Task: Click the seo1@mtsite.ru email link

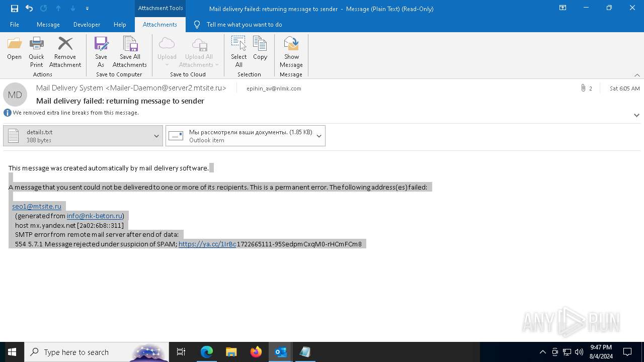Action: click(x=37, y=206)
